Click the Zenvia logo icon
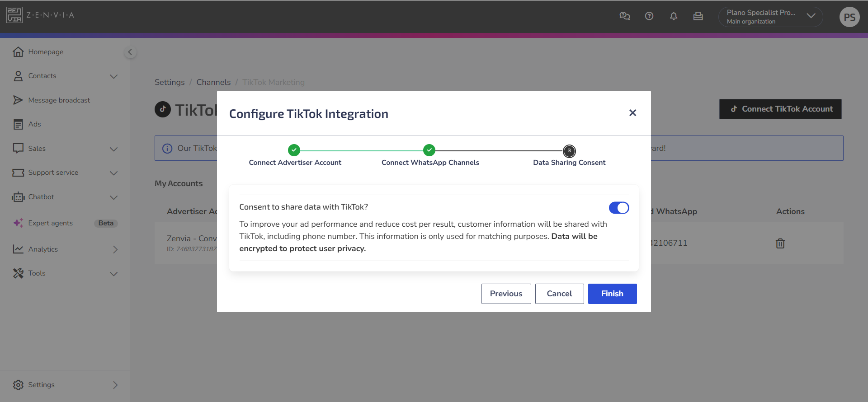This screenshot has width=868, height=402. tap(14, 15)
